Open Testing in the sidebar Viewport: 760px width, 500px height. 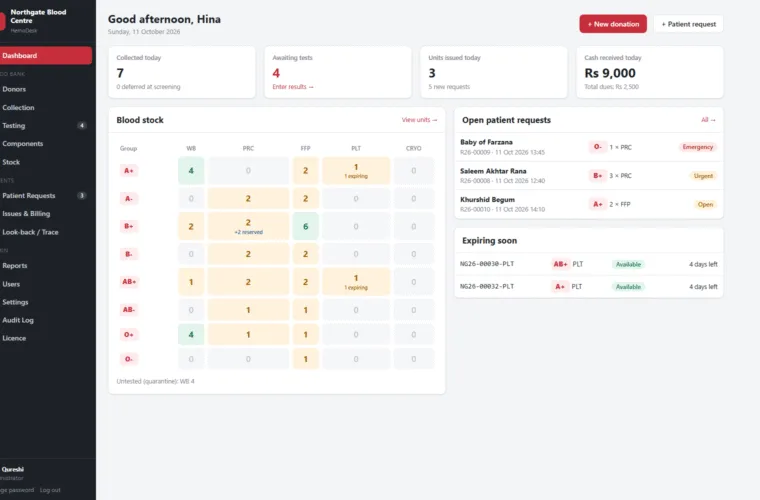pos(45,125)
